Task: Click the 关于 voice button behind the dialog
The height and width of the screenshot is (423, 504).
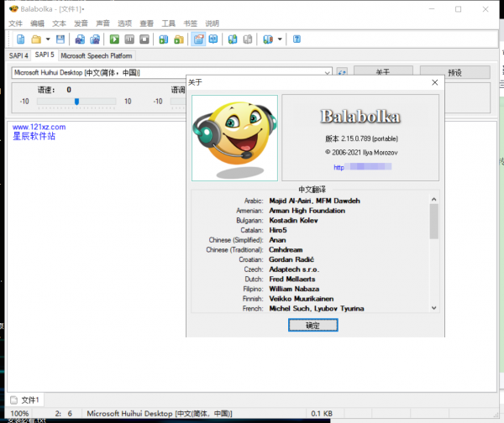Action: point(383,71)
